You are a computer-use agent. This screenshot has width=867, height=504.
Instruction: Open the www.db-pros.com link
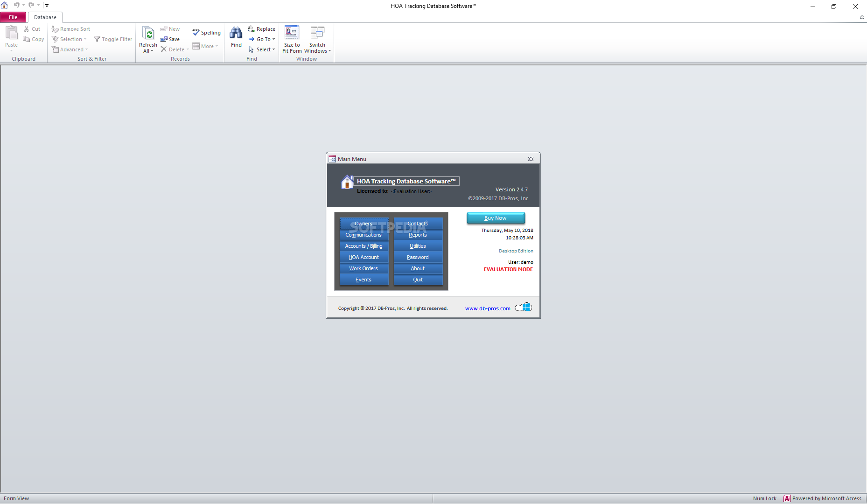pos(488,308)
